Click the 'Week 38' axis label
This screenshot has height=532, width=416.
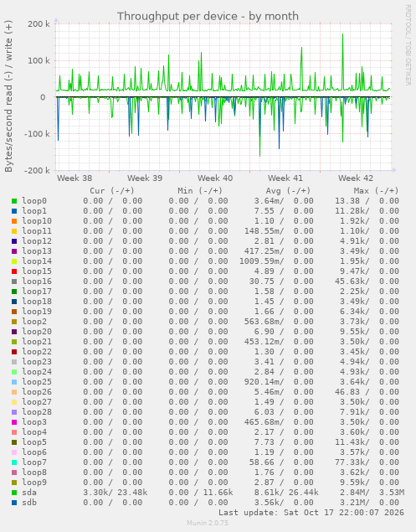[x=74, y=178]
